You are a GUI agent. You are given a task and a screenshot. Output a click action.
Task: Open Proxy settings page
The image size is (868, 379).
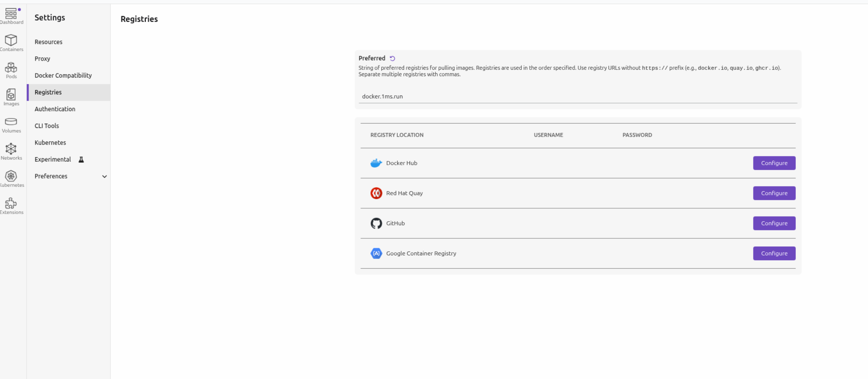pyautogui.click(x=42, y=59)
